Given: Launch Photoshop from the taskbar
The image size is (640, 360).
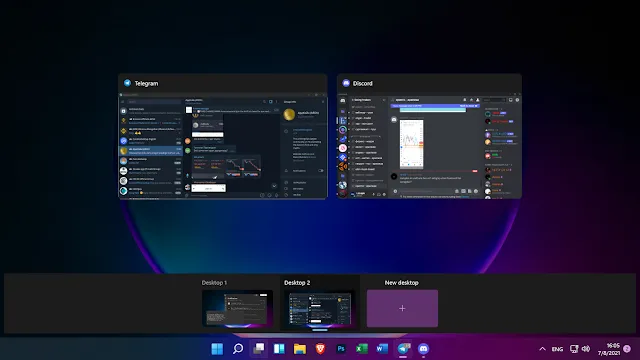Looking at the screenshot, I should tap(341, 349).
